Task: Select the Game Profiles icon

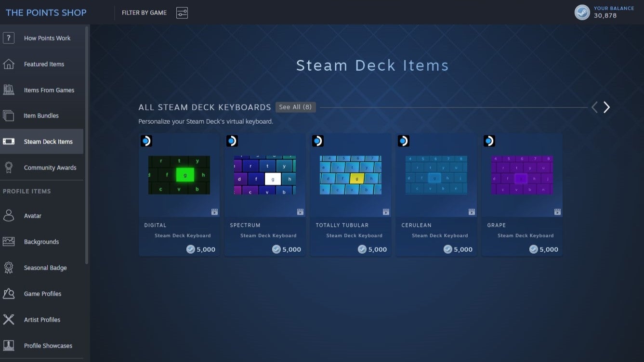Action: coord(8,294)
